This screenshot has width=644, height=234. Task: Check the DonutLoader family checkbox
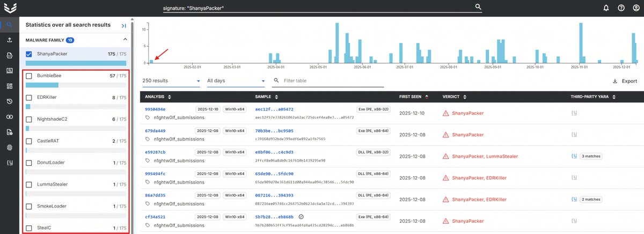pyautogui.click(x=29, y=163)
